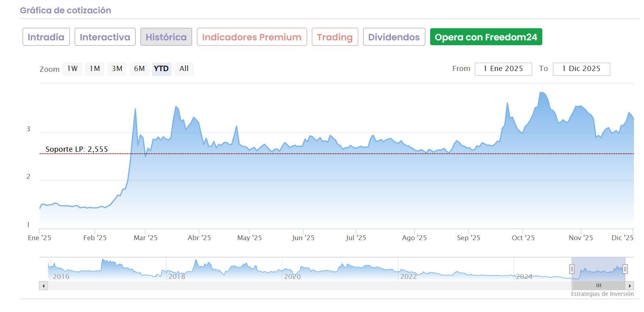644x312 pixels.
Task: Click the 2020 label in the navigator
Action: [x=292, y=276]
